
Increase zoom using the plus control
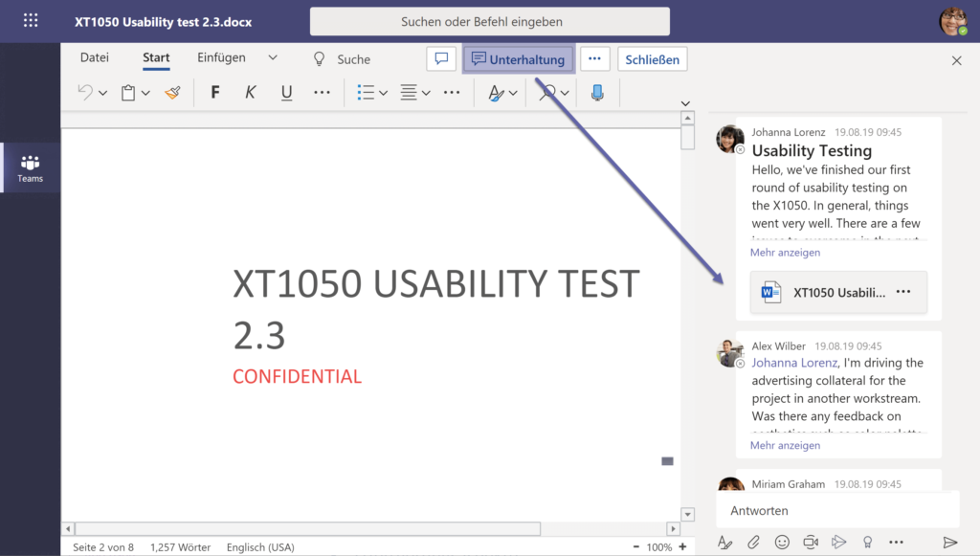pos(680,546)
